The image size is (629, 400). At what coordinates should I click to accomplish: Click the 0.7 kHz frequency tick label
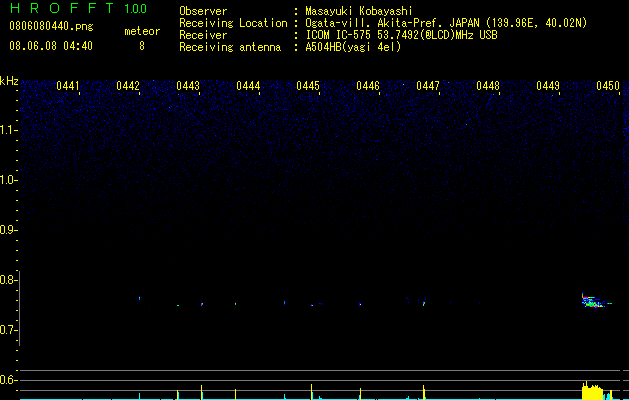coord(8,330)
